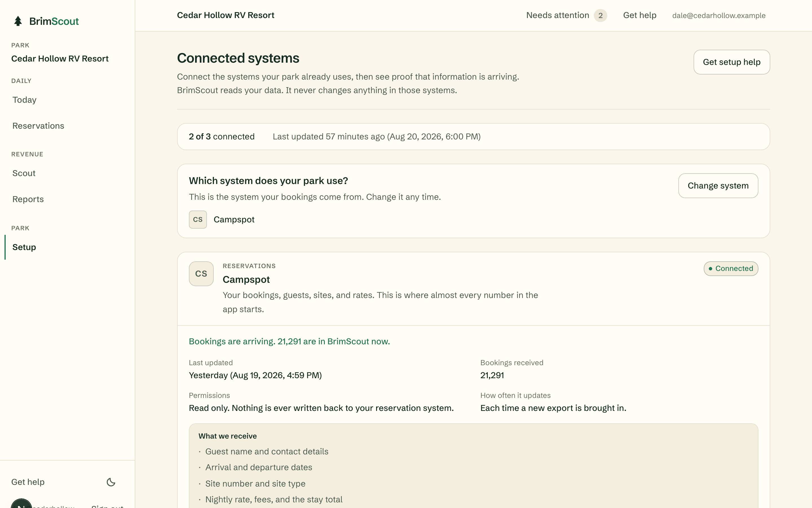
Task: Click the Connected status pill
Action: click(x=731, y=268)
